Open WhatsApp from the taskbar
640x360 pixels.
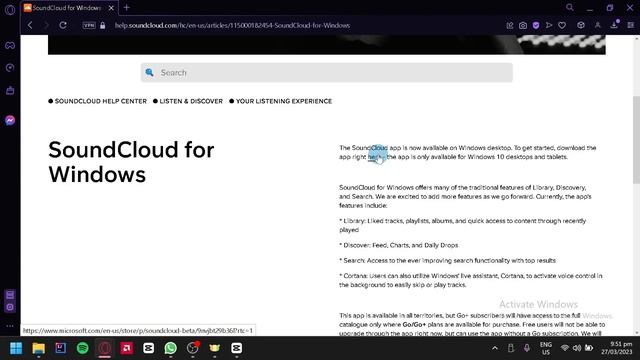pyautogui.click(x=171, y=348)
